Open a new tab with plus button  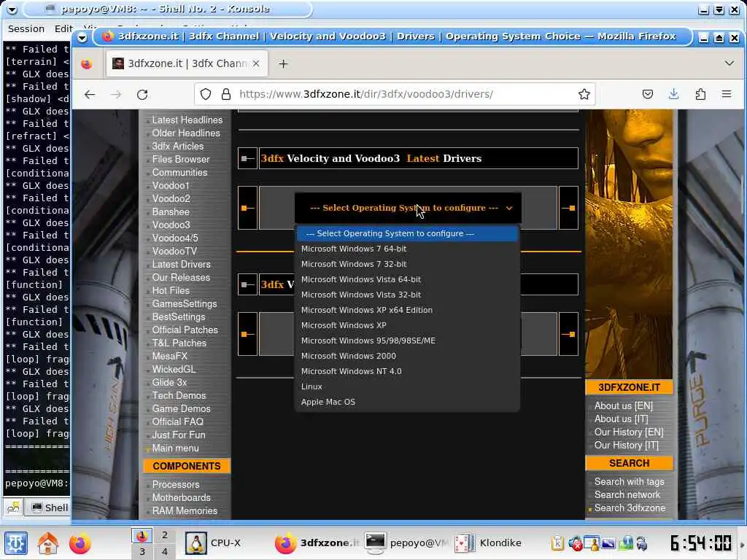click(x=284, y=64)
